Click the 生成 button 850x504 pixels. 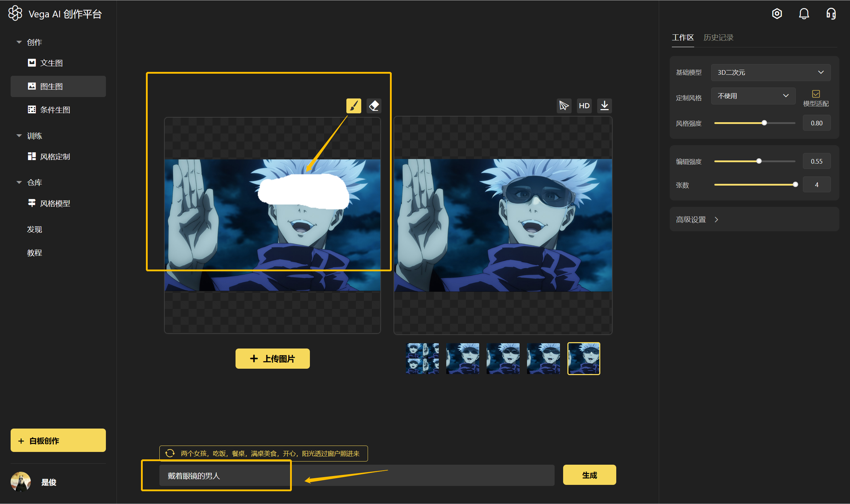(x=589, y=475)
